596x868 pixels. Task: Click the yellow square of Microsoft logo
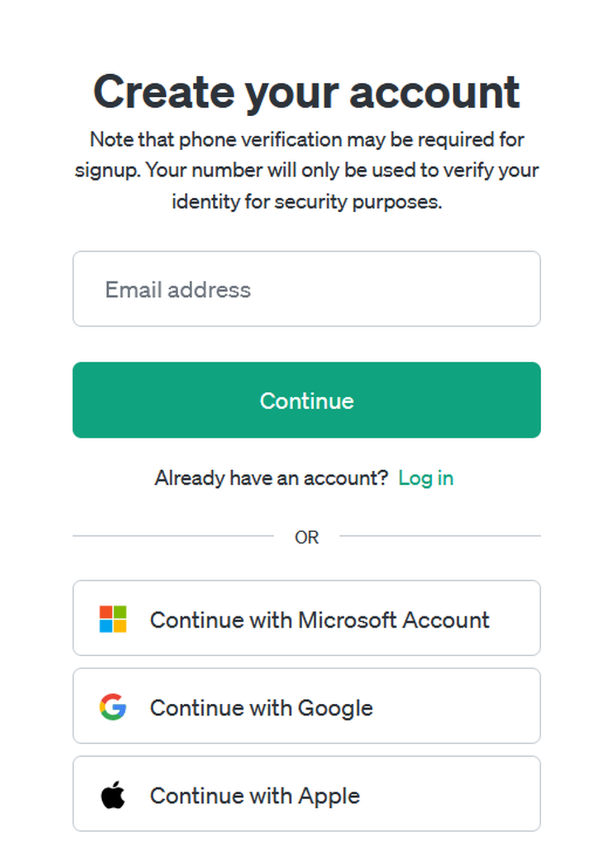click(x=120, y=626)
